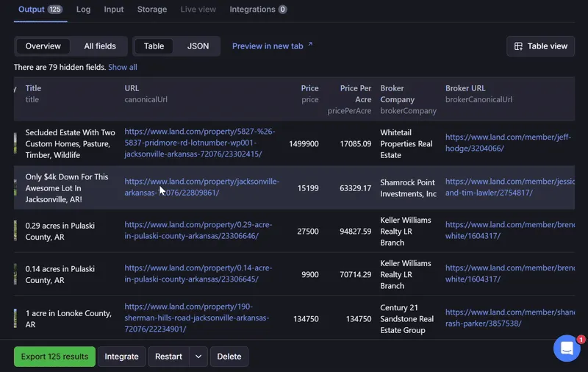Image resolution: width=588 pixels, height=372 pixels.
Task: Open the Jeff Hodge broker URL link
Action: (508, 143)
